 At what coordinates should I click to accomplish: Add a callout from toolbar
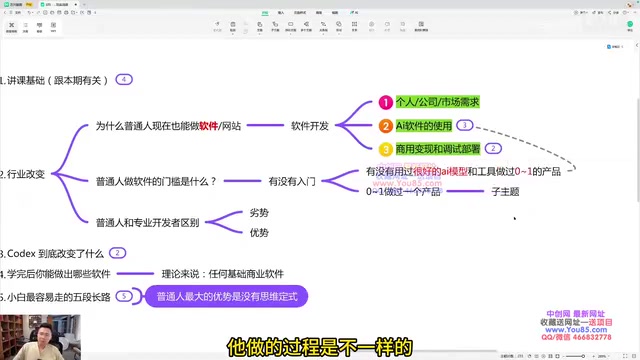click(339, 26)
